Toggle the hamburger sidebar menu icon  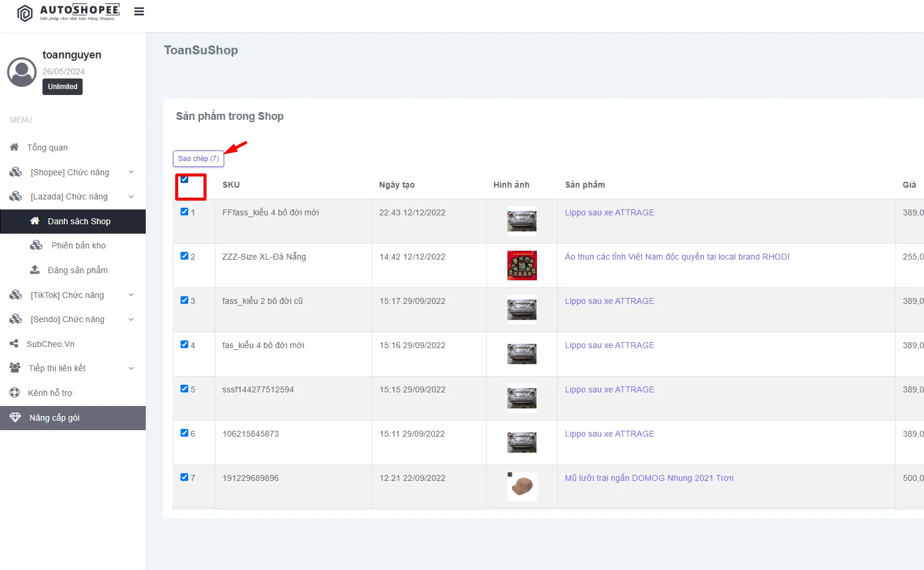click(x=139, y=12)
